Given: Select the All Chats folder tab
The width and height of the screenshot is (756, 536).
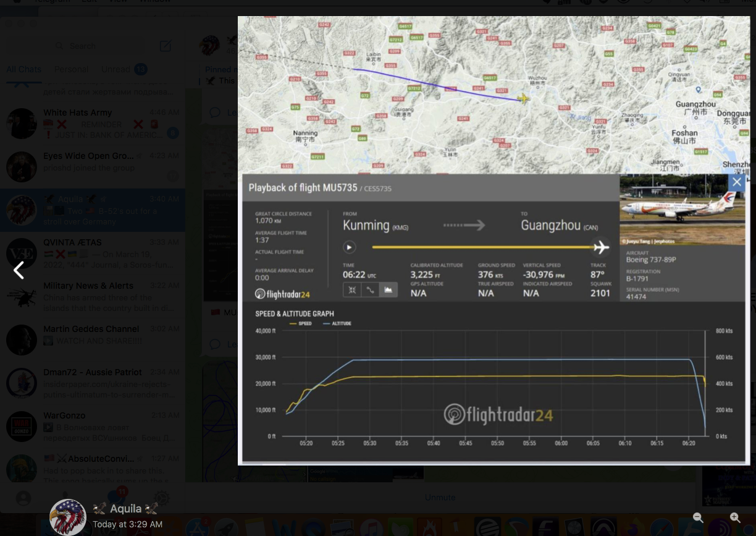Looking at the screenshot, I should point(24,69).
